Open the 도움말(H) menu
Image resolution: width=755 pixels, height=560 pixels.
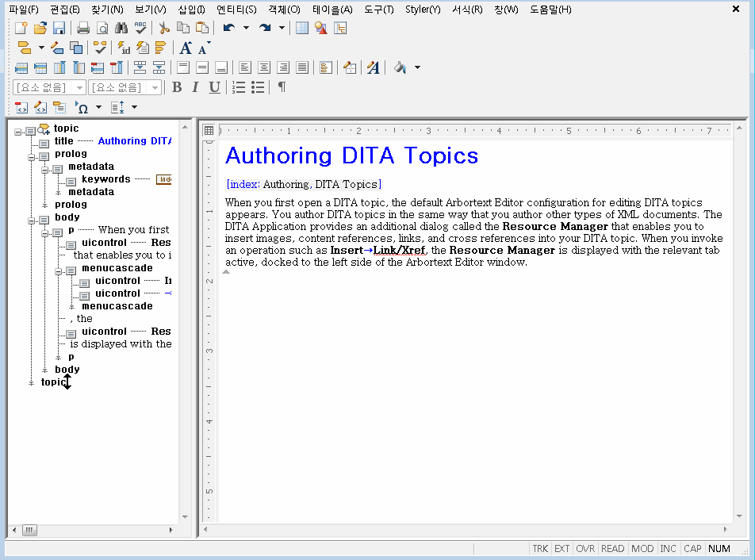(550, 10)
